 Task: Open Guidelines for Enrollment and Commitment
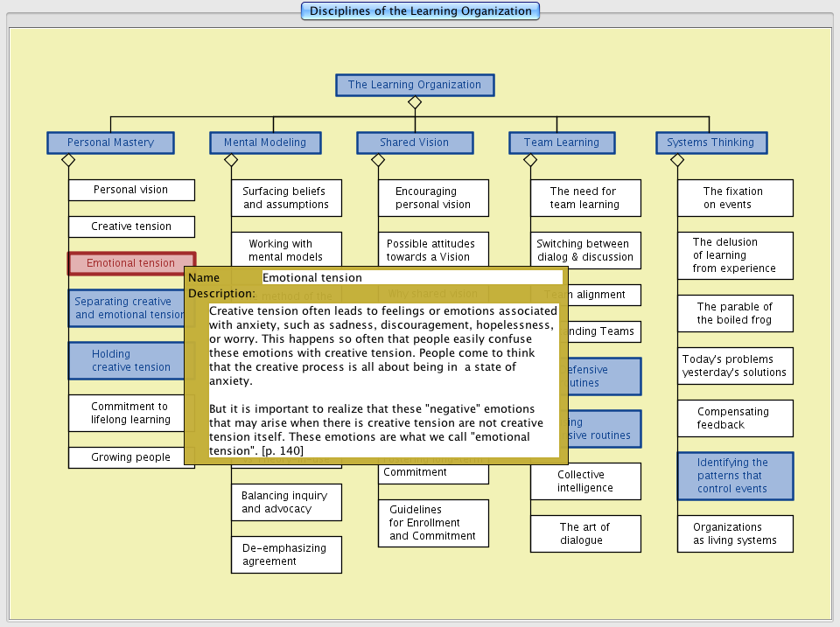coord(433,523)
